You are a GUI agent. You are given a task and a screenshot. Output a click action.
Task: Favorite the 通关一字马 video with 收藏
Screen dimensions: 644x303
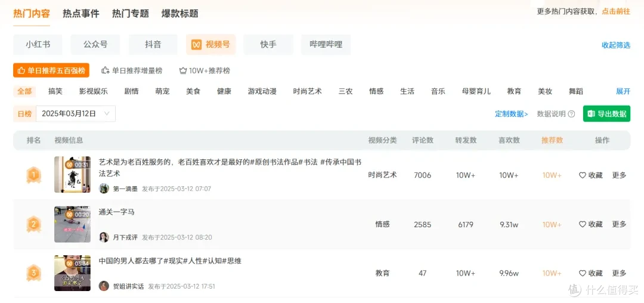click(590, 224)
